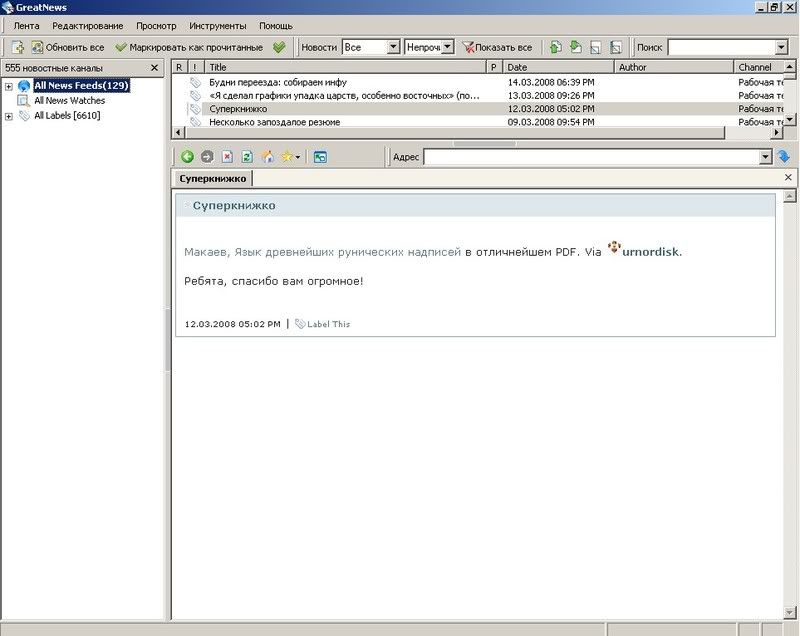Viewport: 800px width, 636px height.
Task: Select the Суперкнижко tab
Action: pyautogui.click(x=212, y=179)
